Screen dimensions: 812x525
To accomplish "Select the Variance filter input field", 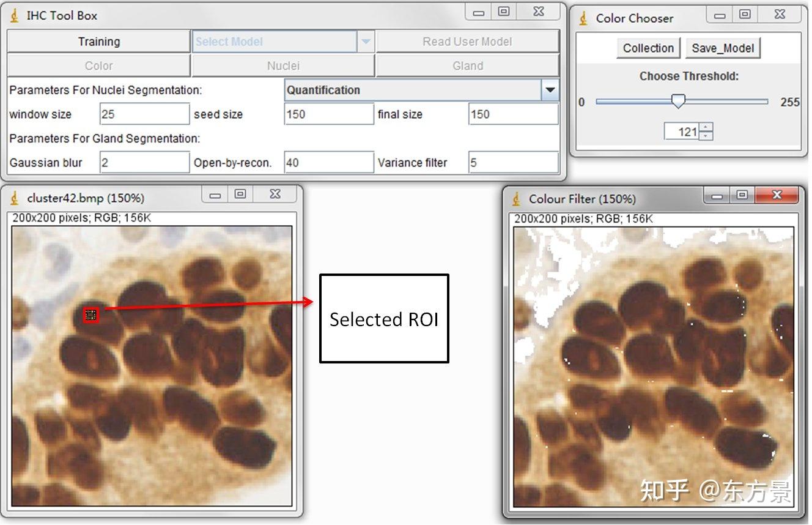I will [x=512, y=162].
